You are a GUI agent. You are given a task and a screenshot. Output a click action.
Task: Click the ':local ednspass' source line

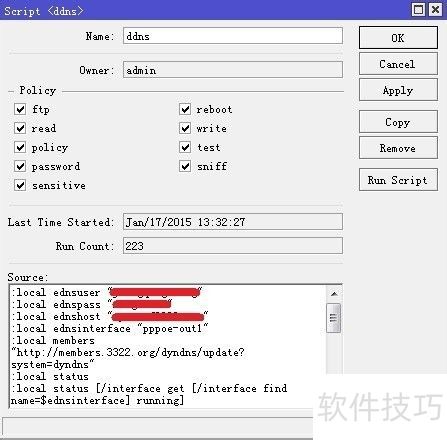tap(91, 305)
